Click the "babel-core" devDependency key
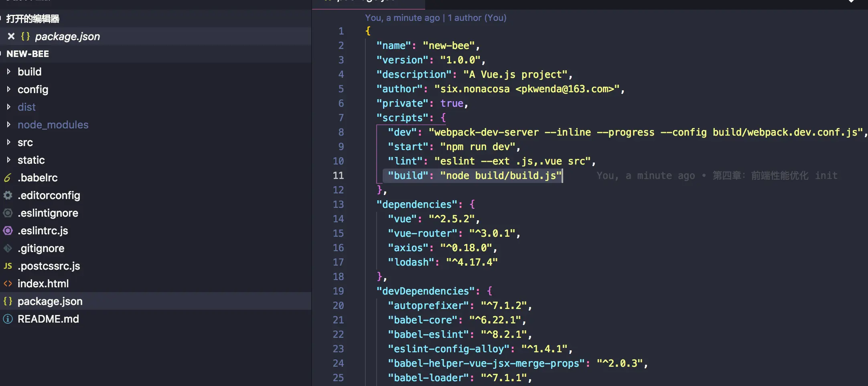The image size is (868, 386). (423, 320)
